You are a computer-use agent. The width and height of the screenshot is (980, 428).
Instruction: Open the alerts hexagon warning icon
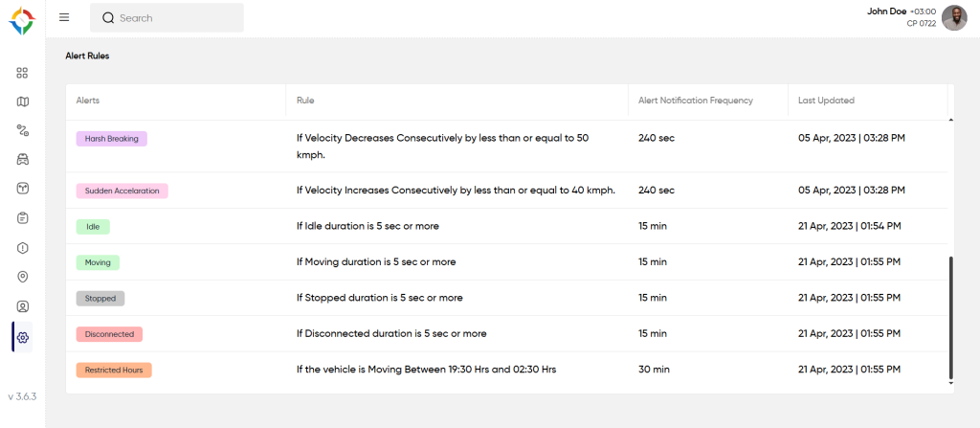[x=23, y=248]
